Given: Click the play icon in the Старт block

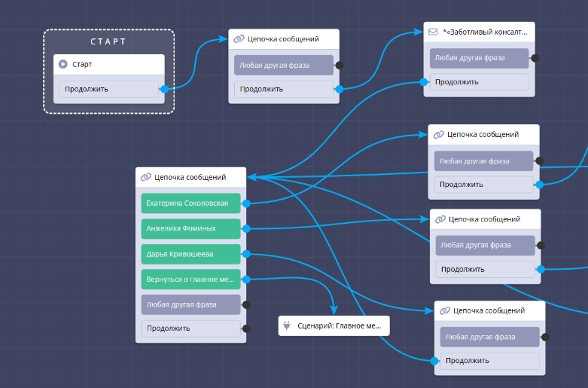Looking at the screenshot, I should point(64,64).
